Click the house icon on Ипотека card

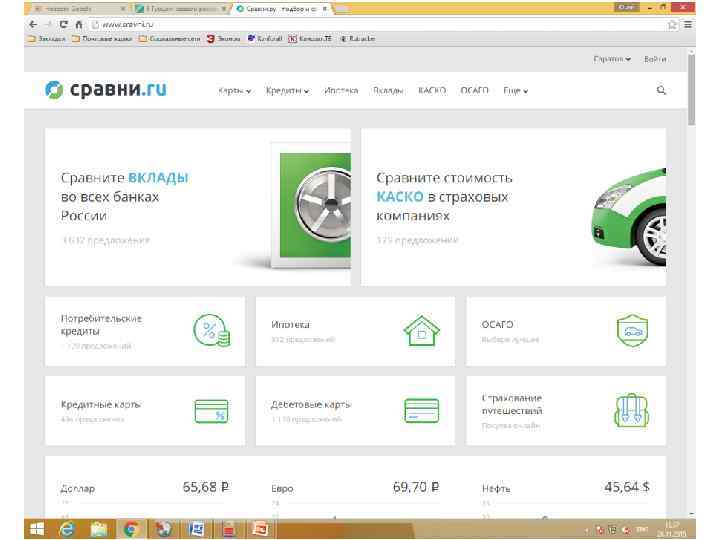pyautogui.click(x=422, y=331)
